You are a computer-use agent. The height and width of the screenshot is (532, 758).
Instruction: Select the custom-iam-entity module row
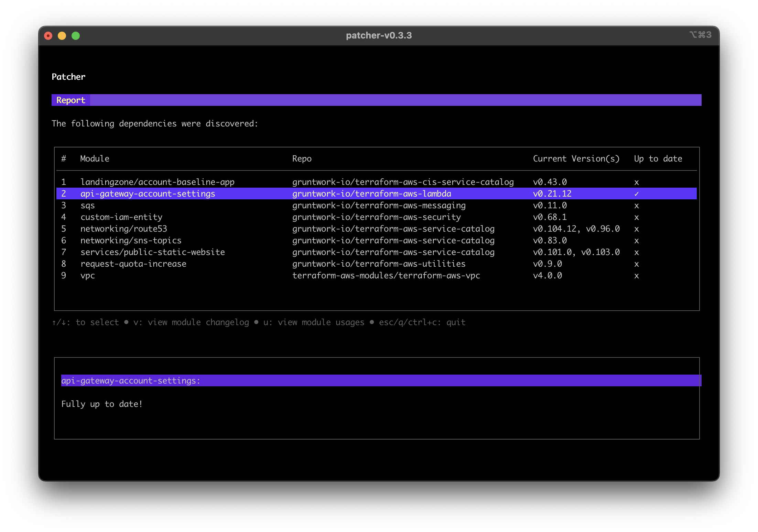click(x=377, y=217)
